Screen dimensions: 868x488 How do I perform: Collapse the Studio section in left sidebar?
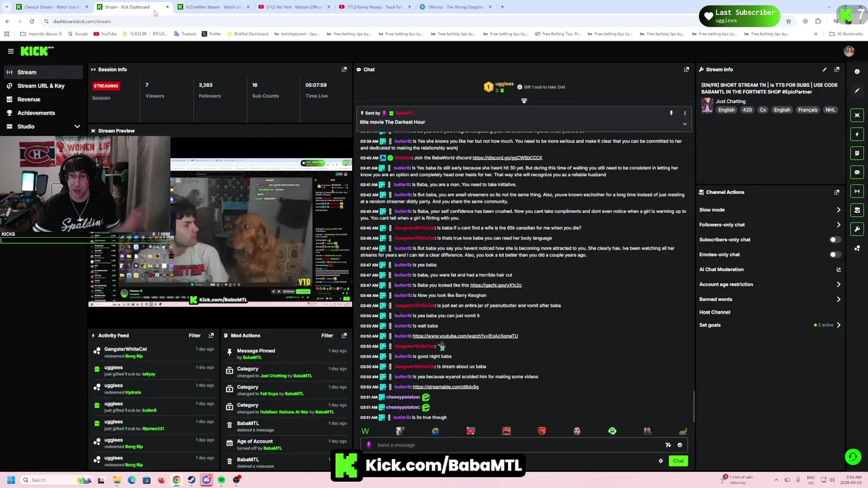(77, 127)
